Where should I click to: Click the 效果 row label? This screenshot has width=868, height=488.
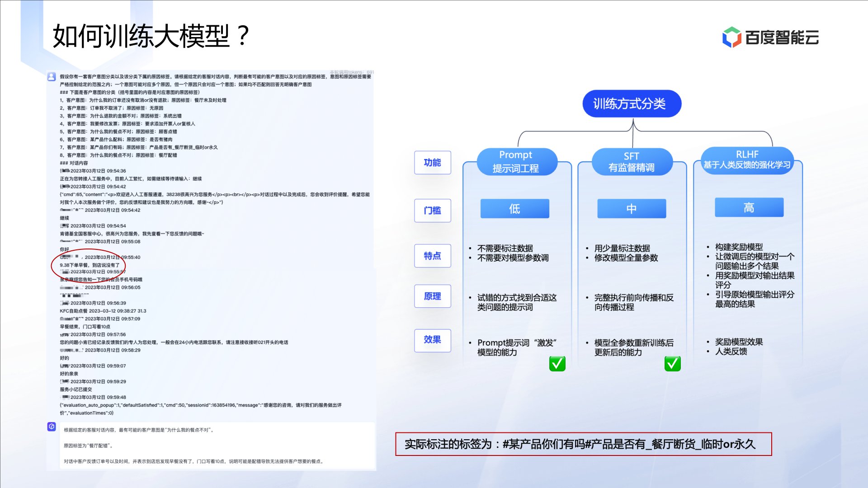tap(433, 340)
